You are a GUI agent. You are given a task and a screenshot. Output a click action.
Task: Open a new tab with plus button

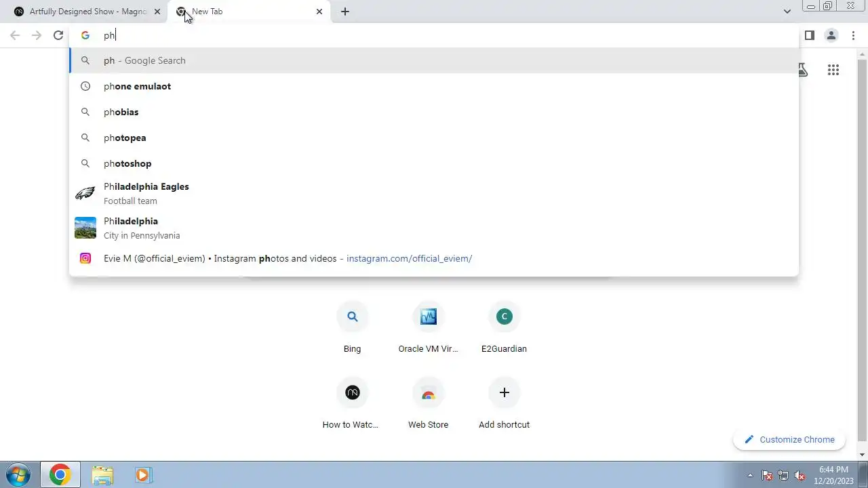345,12
